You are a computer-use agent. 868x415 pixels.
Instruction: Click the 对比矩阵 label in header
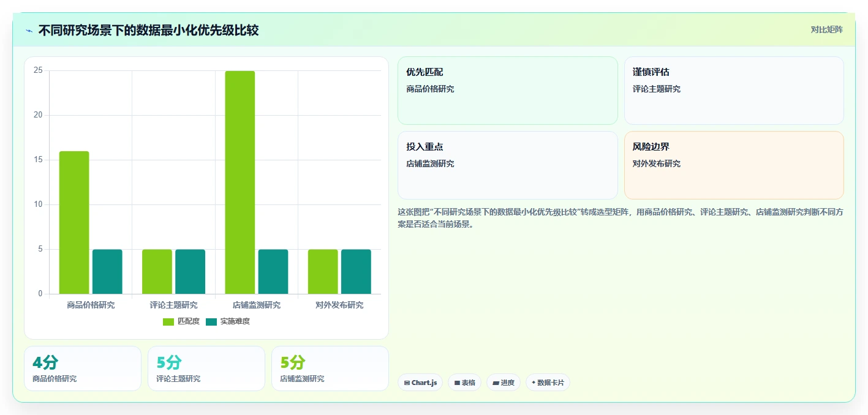click(826, 30)
